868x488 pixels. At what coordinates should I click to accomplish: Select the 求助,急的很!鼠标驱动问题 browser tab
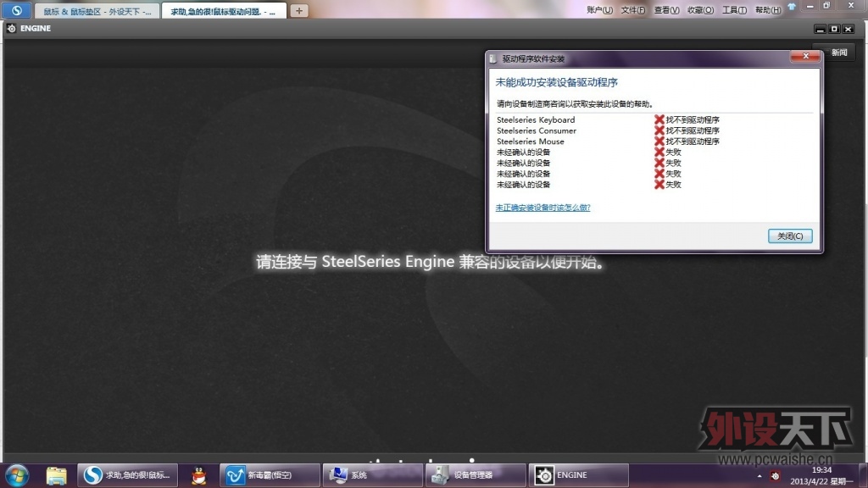tap(224, 11)
